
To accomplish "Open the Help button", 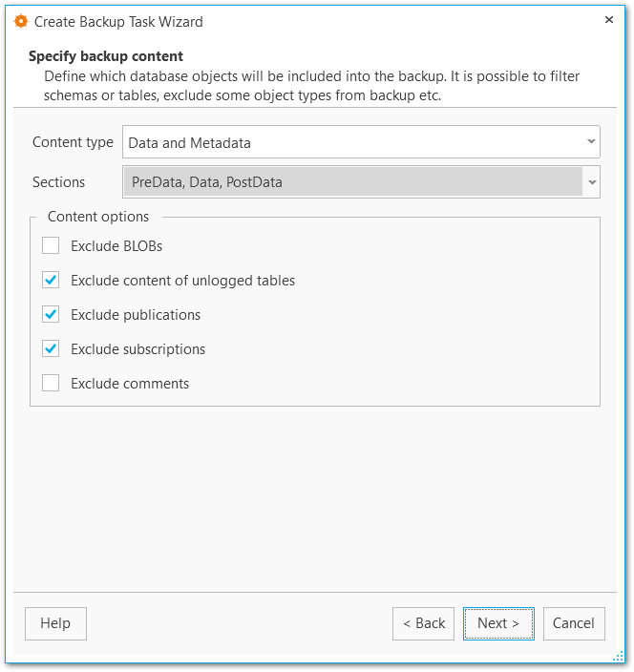I will pos(55,623).
